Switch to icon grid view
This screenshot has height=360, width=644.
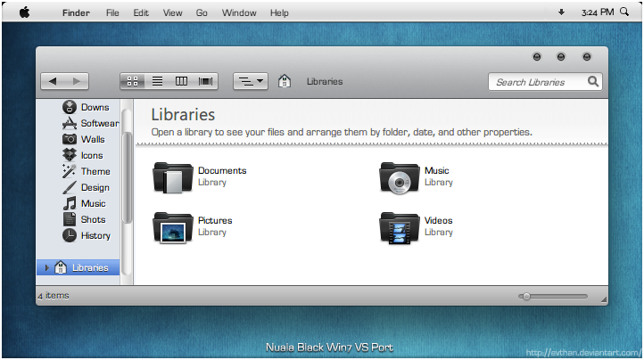[x=132, y=81]
